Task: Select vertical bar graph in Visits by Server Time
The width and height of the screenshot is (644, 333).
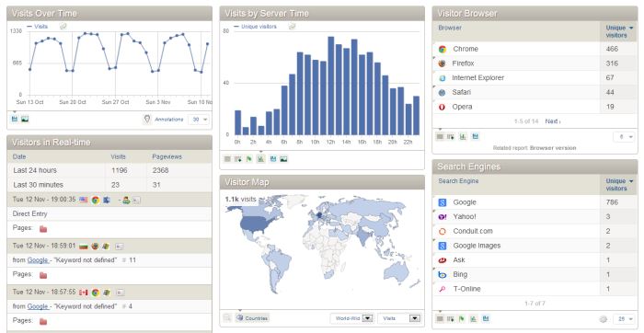Action: click(260, 159)
